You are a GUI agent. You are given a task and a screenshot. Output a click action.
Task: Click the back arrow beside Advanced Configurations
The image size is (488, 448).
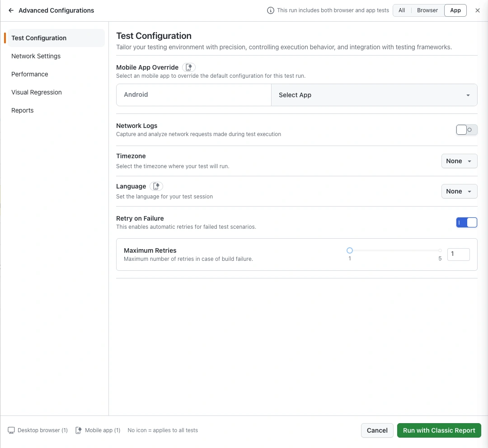pyautogui.click(x=11, y=10)
